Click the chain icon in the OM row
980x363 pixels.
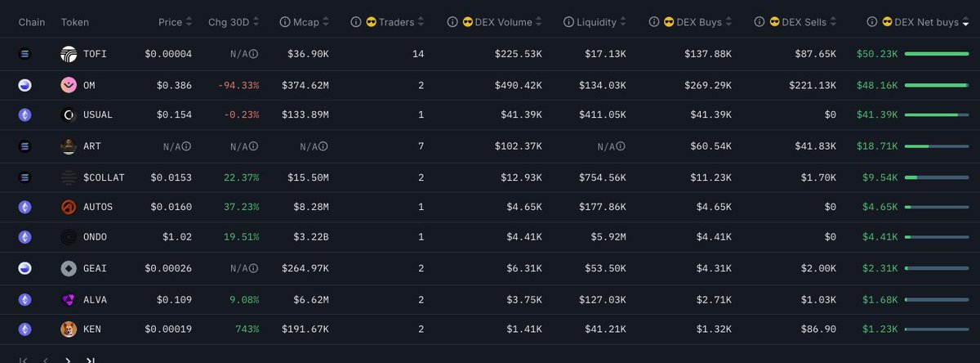(24, 85)
